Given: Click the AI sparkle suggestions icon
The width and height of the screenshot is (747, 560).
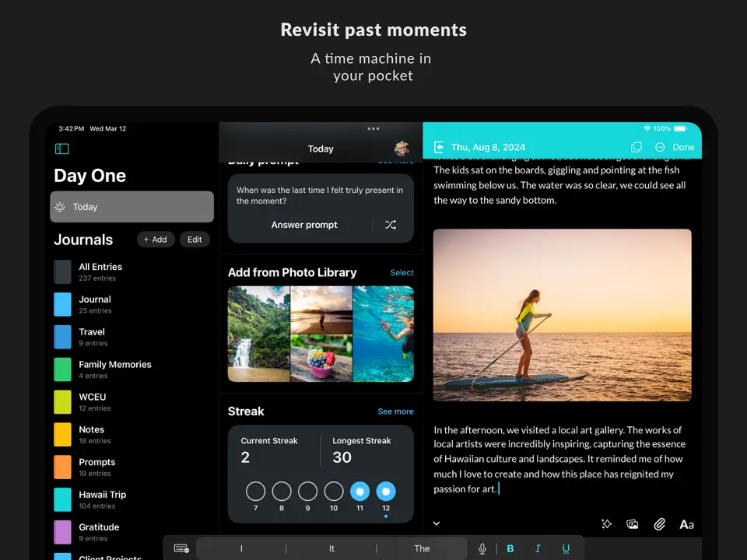Looking at the screenshot, I should point(607,524).
